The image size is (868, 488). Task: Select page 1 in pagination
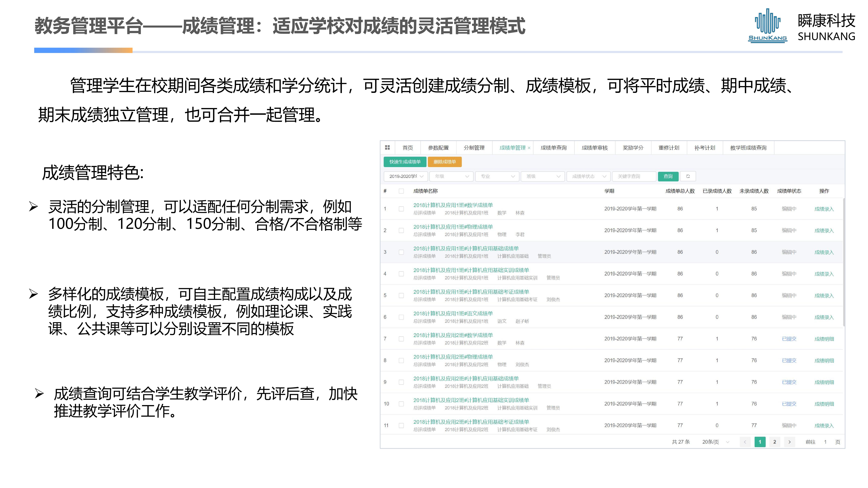coord(760,442)
